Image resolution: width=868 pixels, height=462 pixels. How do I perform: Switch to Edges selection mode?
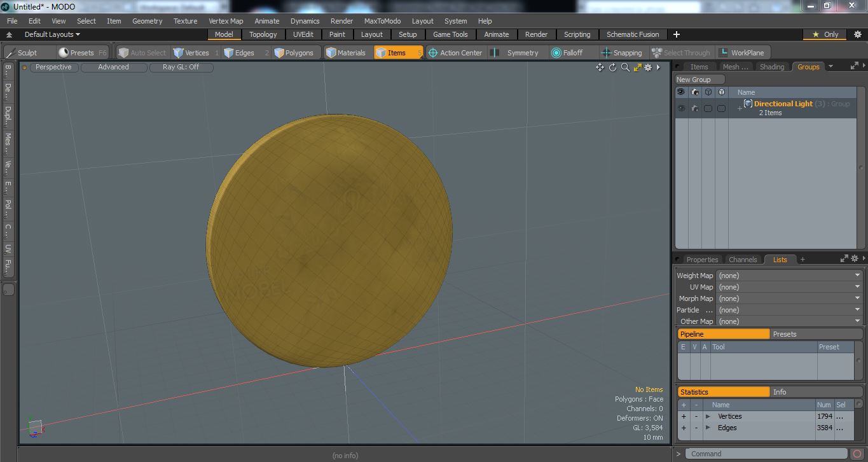(x=245, y=53)
